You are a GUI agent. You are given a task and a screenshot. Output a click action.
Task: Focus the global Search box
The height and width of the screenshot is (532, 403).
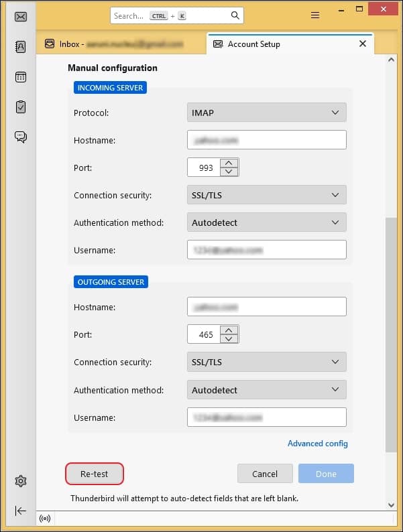pos(177,15)
